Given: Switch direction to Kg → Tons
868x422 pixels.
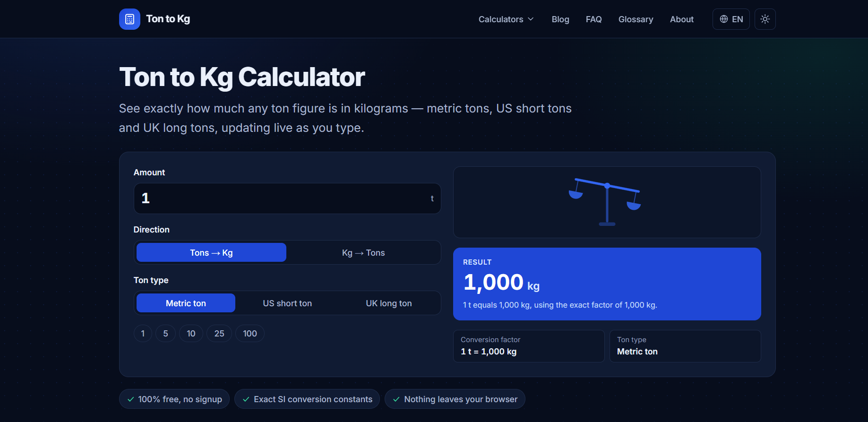Looking at the screenshot, I should tap(363, 252).
